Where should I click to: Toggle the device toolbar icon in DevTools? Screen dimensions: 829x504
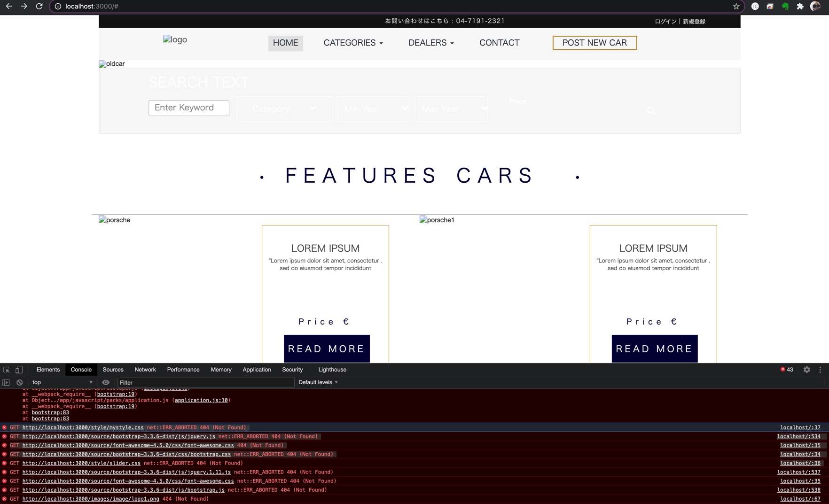pyautogui.click(x=19, y=370)
